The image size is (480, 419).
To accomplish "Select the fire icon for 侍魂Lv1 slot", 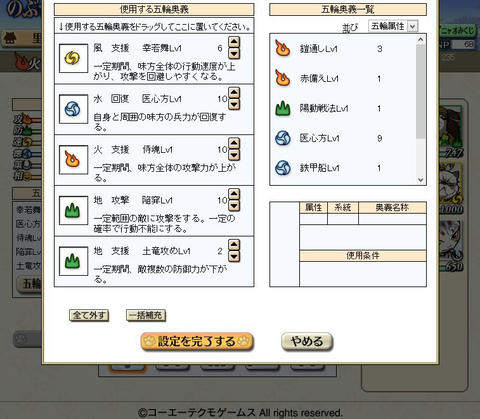I will tap(73, 160).
